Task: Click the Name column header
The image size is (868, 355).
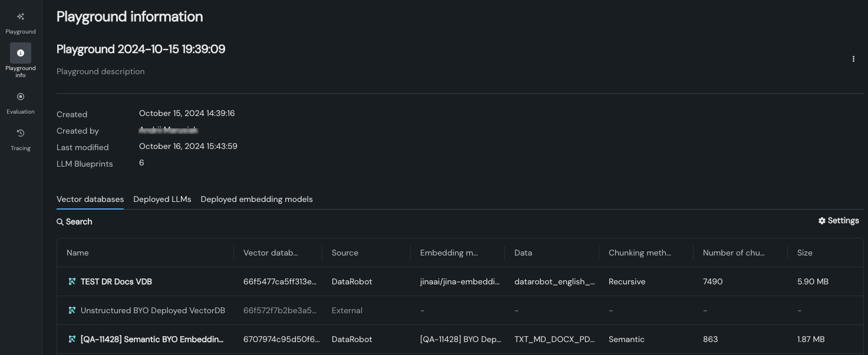Action: pos(78,253)
